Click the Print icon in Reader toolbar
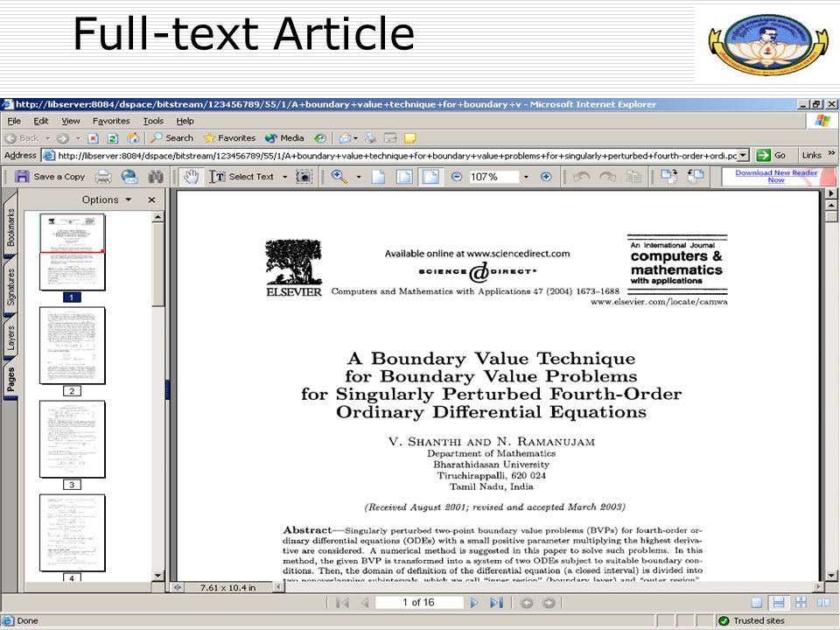Image resolution: width=840 pixels, height=630 pixels. [x=103, y=176]
